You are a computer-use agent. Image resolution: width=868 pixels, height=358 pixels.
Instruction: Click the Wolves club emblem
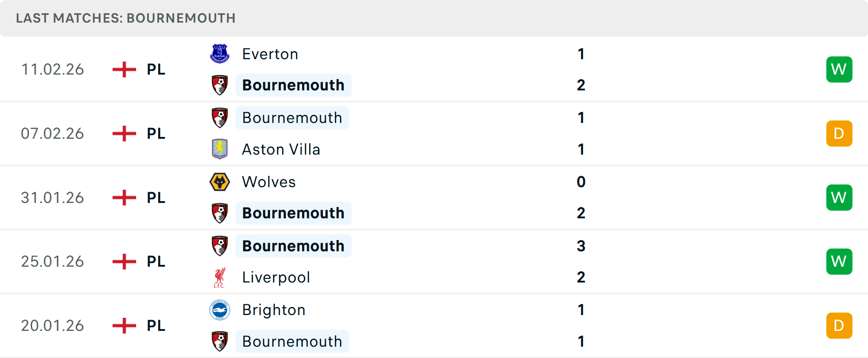click(220, 182)
